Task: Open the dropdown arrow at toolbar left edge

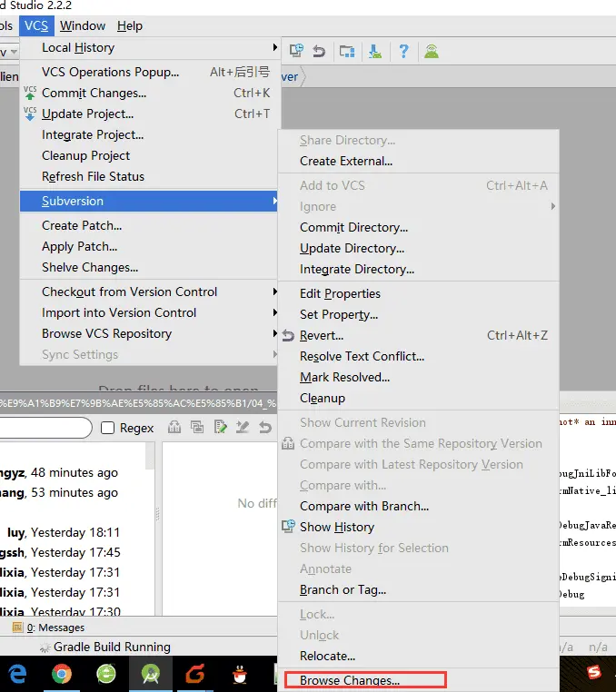Action: tap(14, 52)
